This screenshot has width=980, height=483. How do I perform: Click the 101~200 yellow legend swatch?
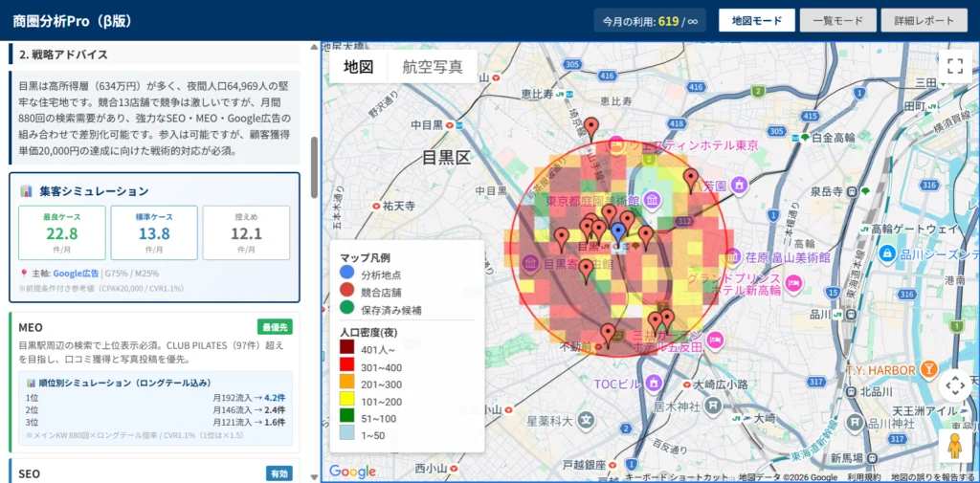pos(346,399)
